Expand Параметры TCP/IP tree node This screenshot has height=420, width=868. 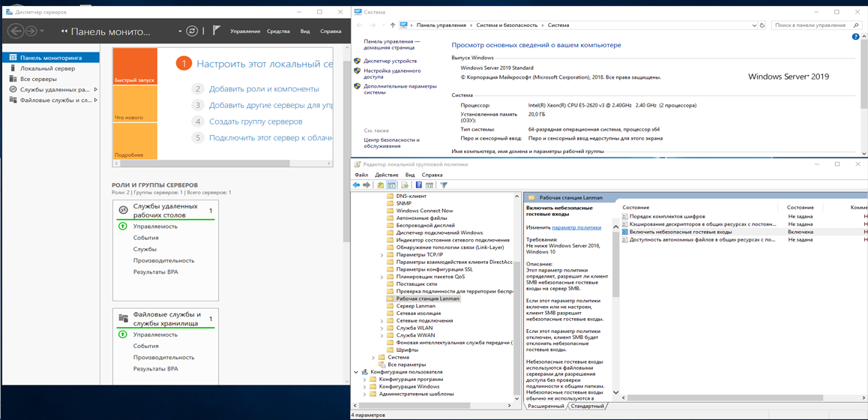click(382, 254)
